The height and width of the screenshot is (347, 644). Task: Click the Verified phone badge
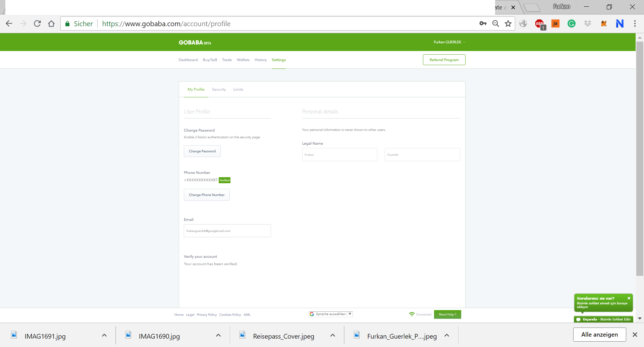point(224,180)
